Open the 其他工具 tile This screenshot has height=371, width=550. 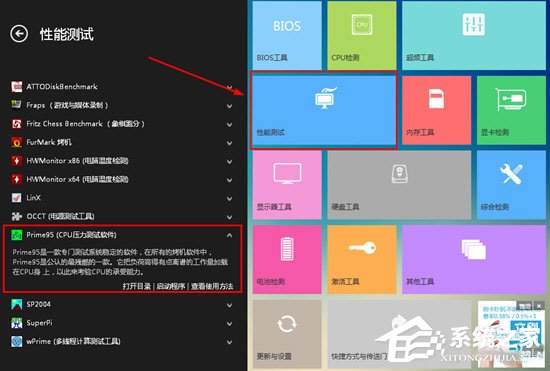click(474, 259)
